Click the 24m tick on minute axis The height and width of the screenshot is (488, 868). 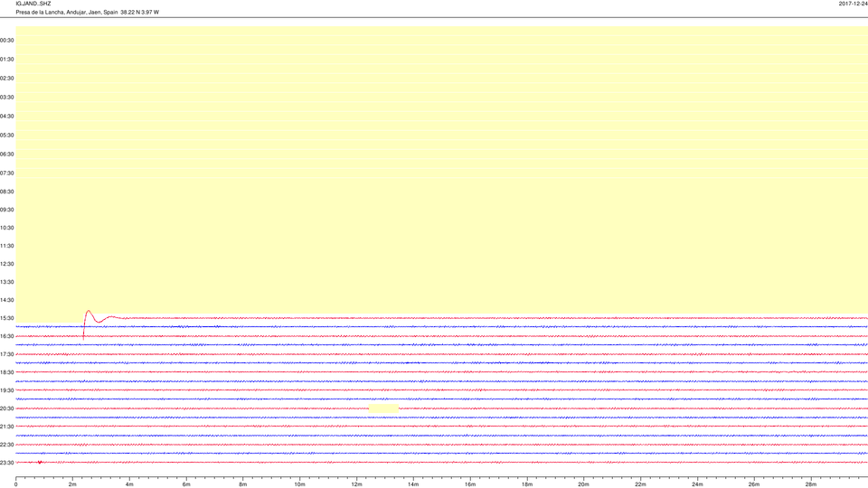tap(697, 484)
